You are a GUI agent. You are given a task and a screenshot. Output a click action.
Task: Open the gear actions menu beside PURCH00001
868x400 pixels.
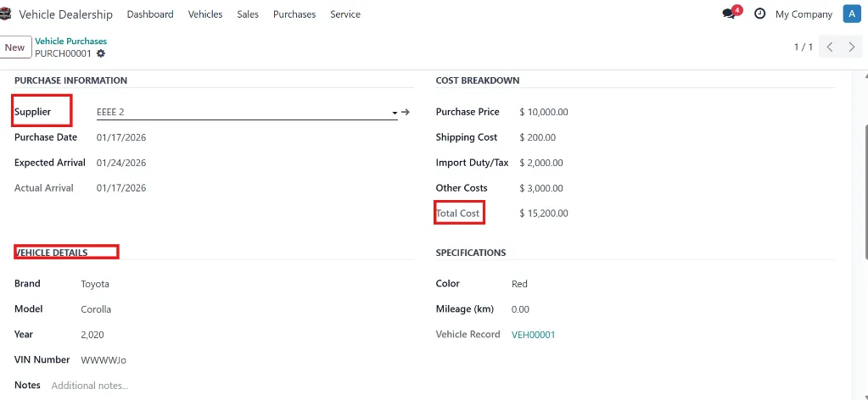tap(100, 53)
